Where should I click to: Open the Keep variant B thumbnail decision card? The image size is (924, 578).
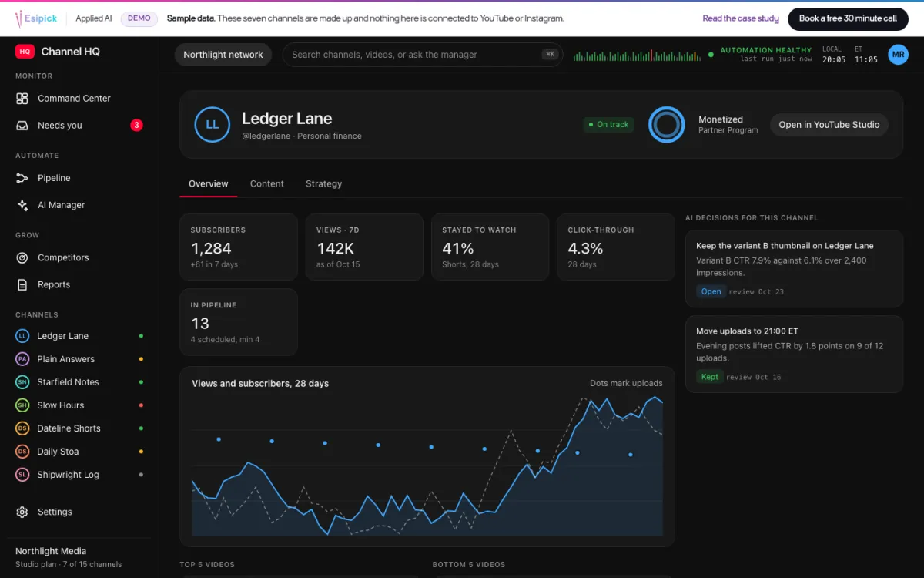794,269
